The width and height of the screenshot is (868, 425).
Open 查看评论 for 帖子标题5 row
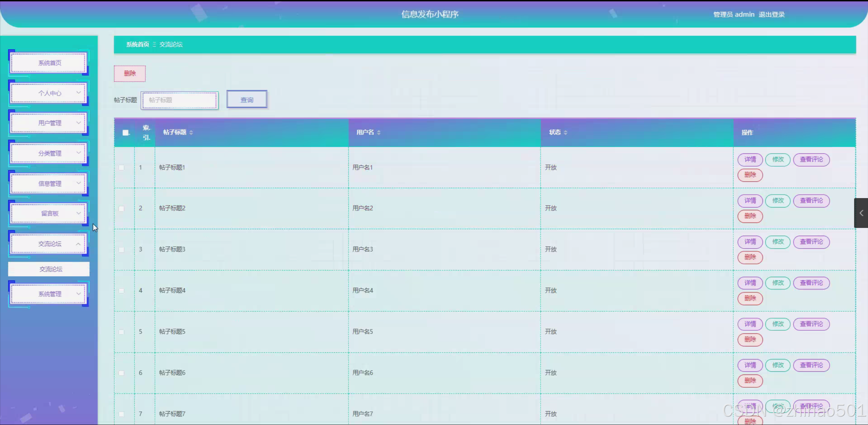point(811,324)
